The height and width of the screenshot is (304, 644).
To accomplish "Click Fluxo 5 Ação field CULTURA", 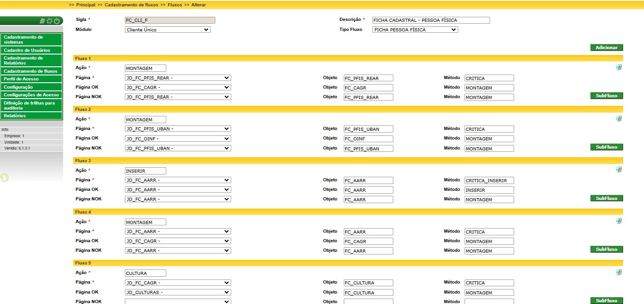I will [145, 273].
